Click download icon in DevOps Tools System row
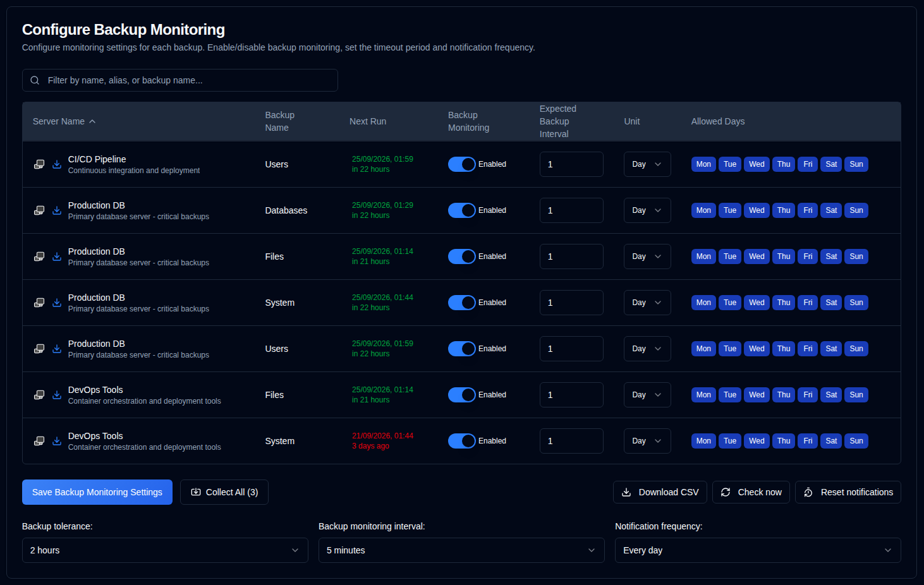Viewport: 924px width, 585px height. tap(57, 441)
